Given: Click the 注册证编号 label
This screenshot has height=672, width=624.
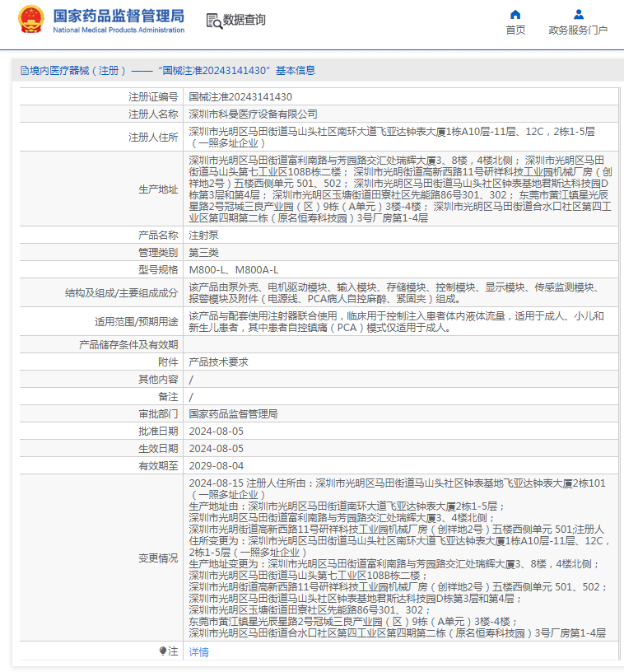Looking at the screenshot, I should tap(153, 97).
